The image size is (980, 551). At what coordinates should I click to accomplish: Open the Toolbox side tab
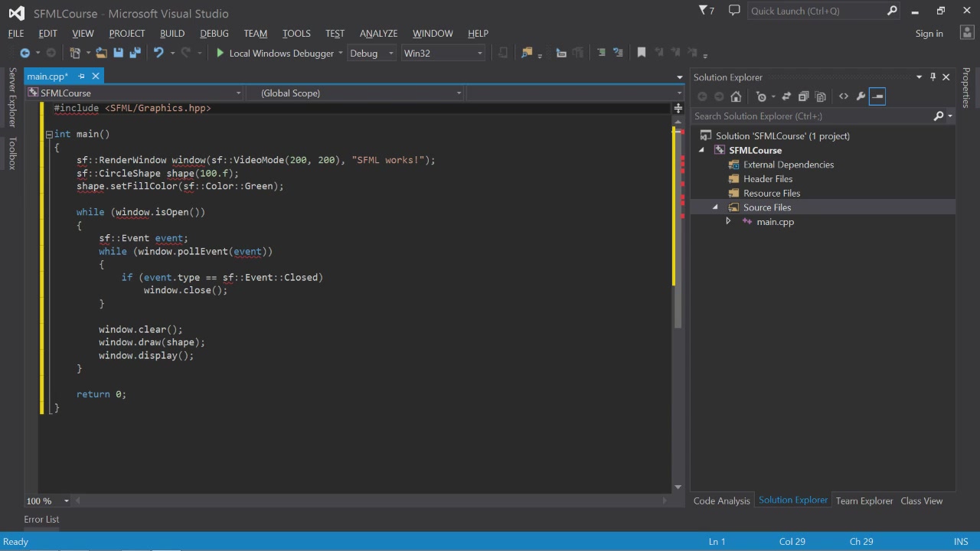12,153
